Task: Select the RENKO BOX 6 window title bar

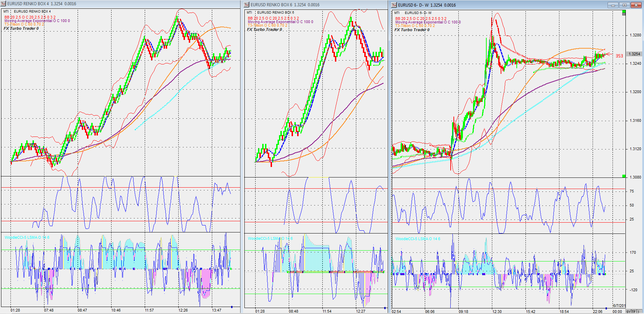Action: [x=316, y=5]
